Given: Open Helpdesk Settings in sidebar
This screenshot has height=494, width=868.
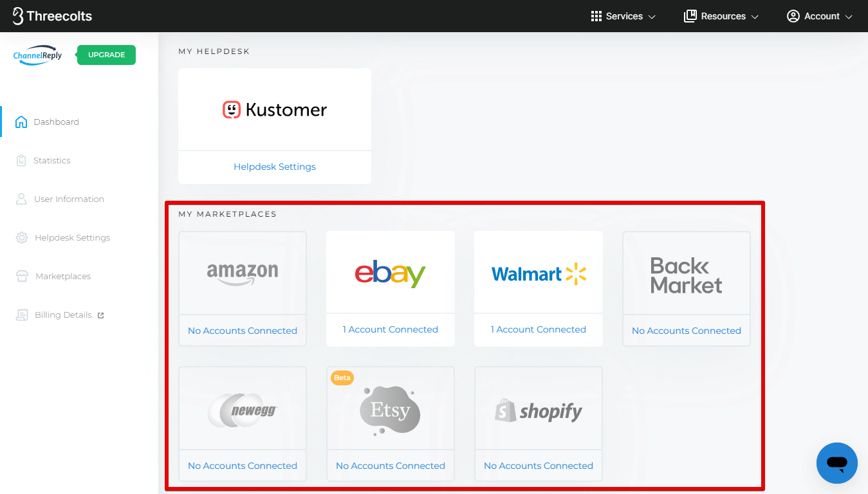Looking at the screenshot, I should tap(72, 237).
